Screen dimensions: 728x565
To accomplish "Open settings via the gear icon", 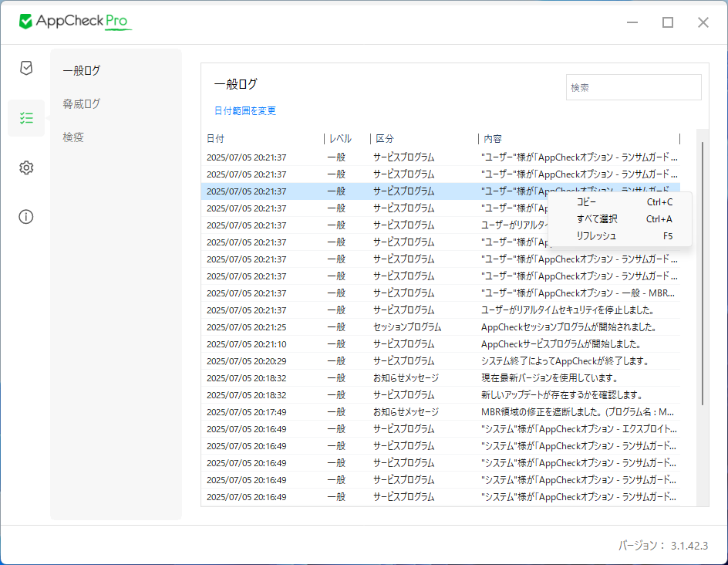I will pyautogui.click(x=26, y=167).
